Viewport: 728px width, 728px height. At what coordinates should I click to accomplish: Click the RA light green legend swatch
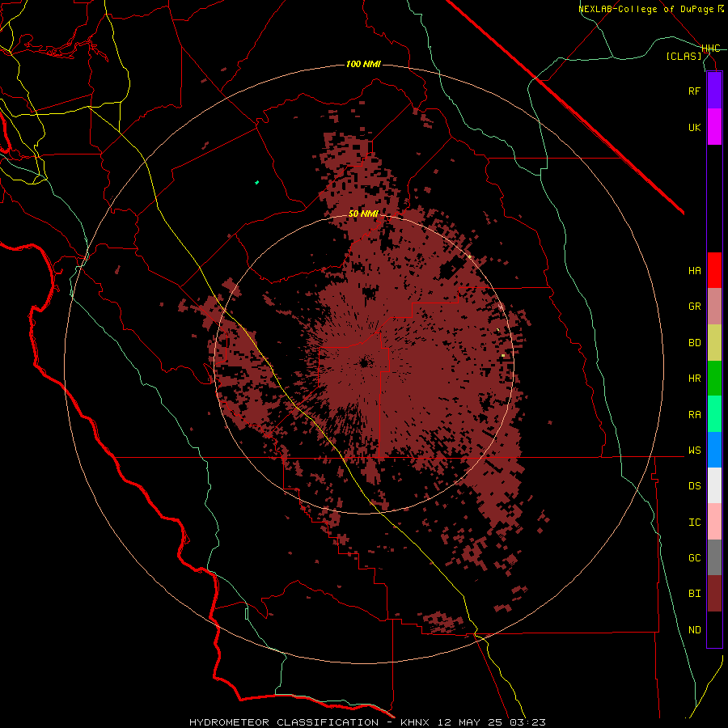click(x=714, y=414)
